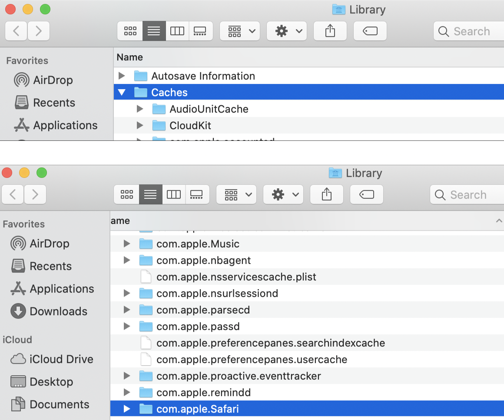Image resolution: width=504 pixels, height=420 pixels.
Task: Open Desktop in bottom window sidebar
Action: click(x=42, y=382)
